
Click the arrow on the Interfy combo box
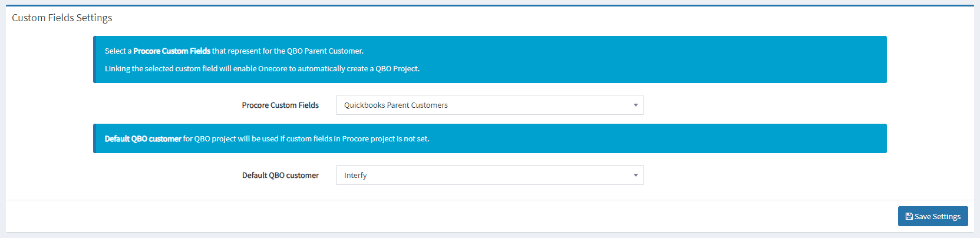(x=635, y=175)
